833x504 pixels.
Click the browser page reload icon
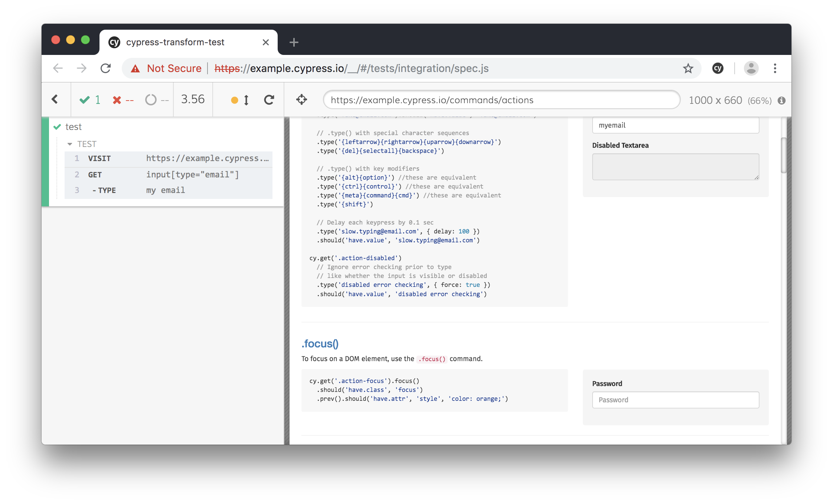click(106, 68)
